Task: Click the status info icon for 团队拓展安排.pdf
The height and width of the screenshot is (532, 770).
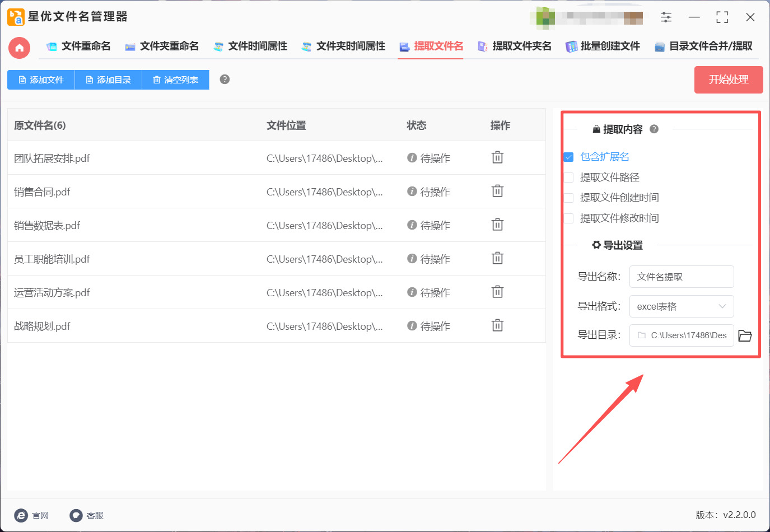Action: click(x=412, y=158)
